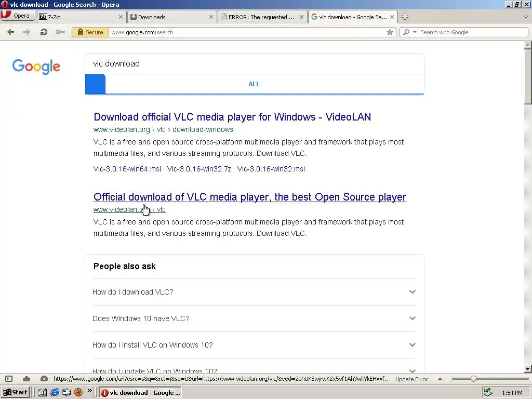
Task: Open the password key (wand) icon
Action: pos(60,32)
